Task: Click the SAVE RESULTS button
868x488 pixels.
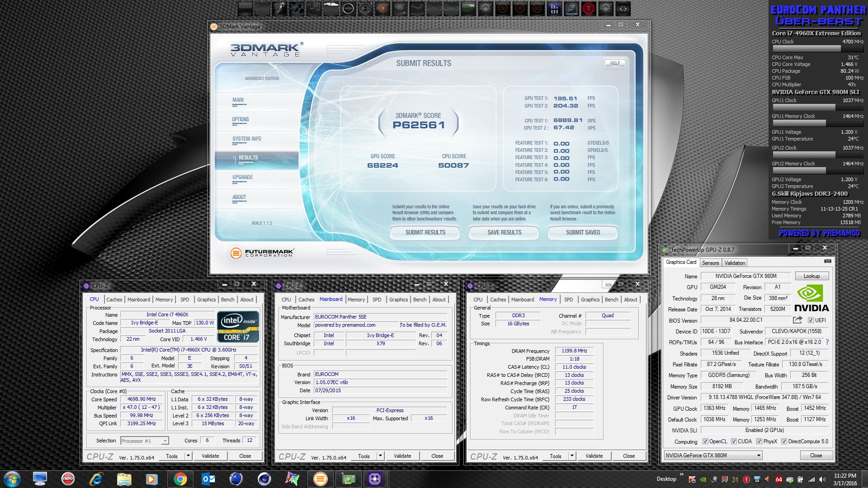Action: tap(504, 232)
